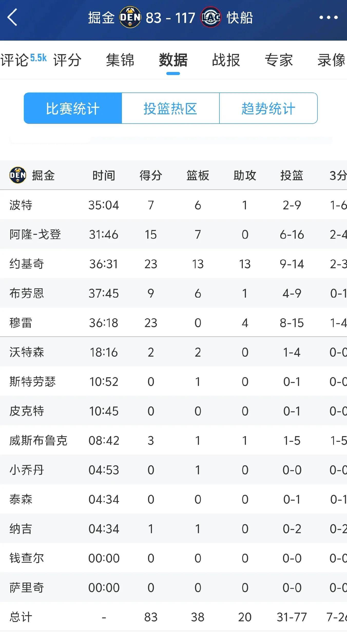Screen dimensions: 347x644
Task: Open the three-dot more options menu
Action: tap(328, 17)
